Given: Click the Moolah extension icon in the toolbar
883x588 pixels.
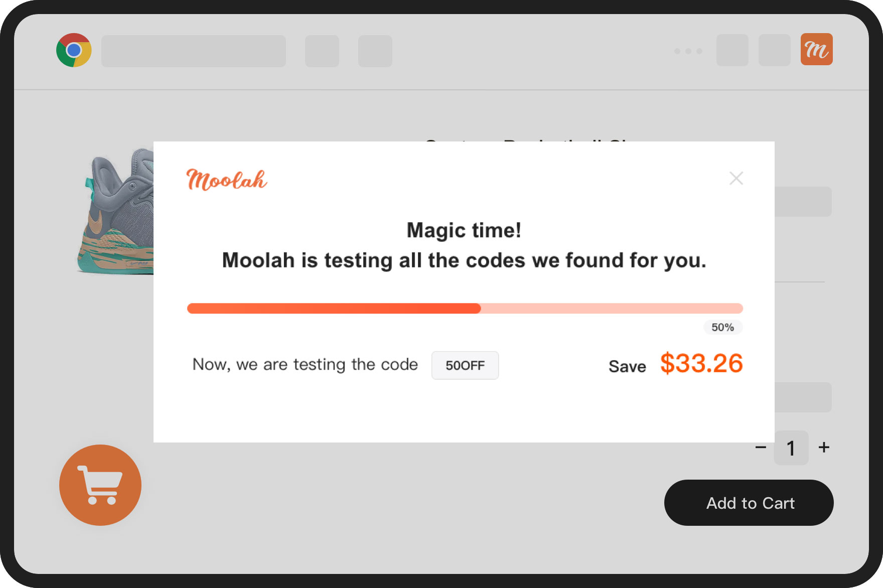Looking at the screenshot, I should [x=816, y=50].
